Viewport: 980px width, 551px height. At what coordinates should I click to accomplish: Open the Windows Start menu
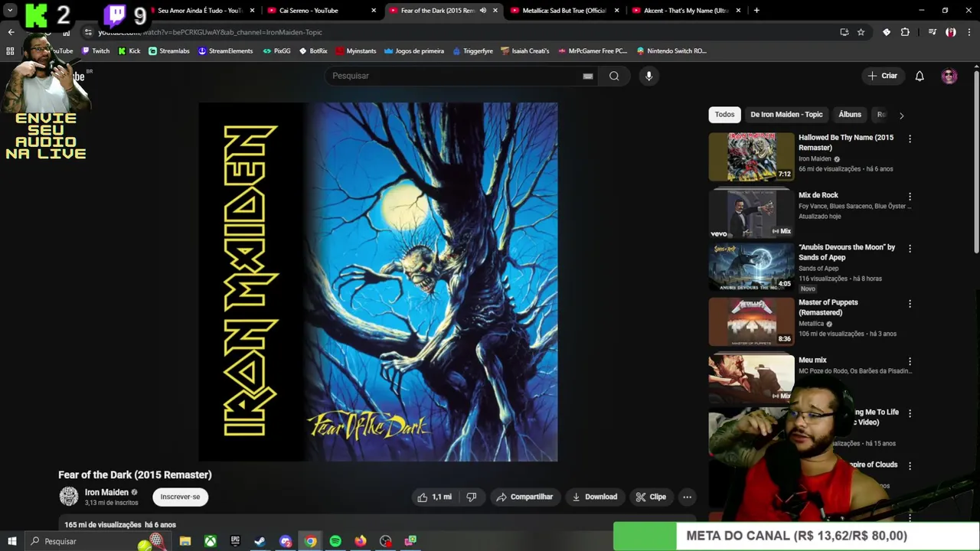(x=11, y=541)
